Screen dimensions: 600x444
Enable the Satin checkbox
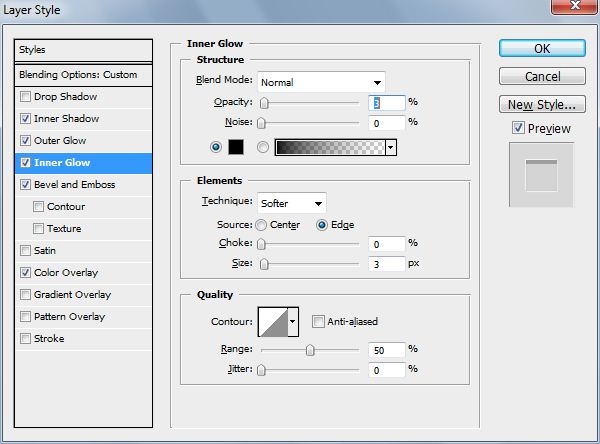click(x=25, y=251)
